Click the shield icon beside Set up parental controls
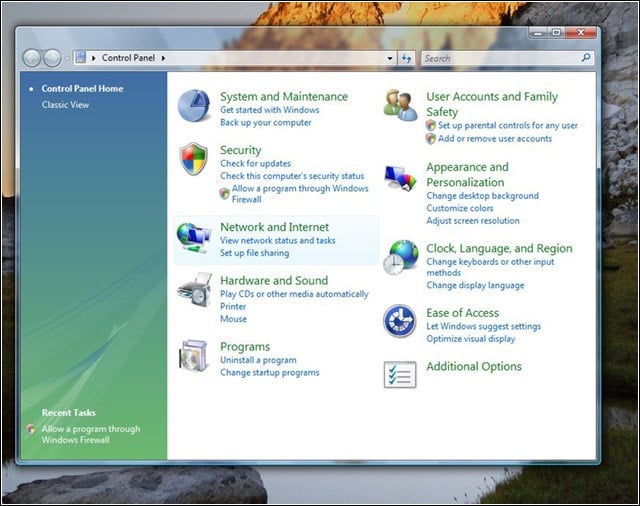 (431, 125)
